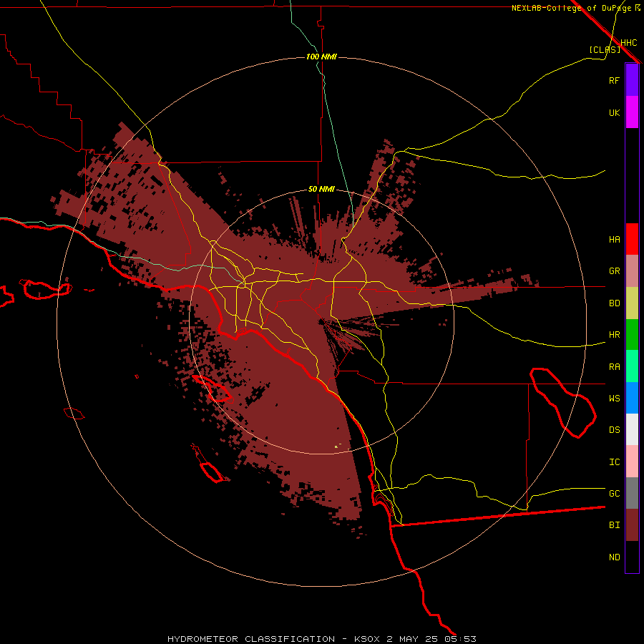Click the HA red legend swatch
Screen dimensions: 644x644
click(632, 239)
